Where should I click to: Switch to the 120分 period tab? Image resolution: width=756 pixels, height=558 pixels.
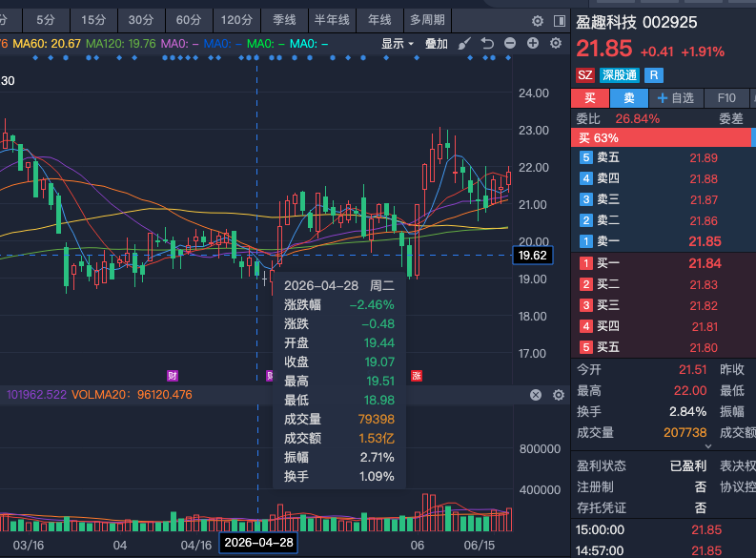click(236, 20)
